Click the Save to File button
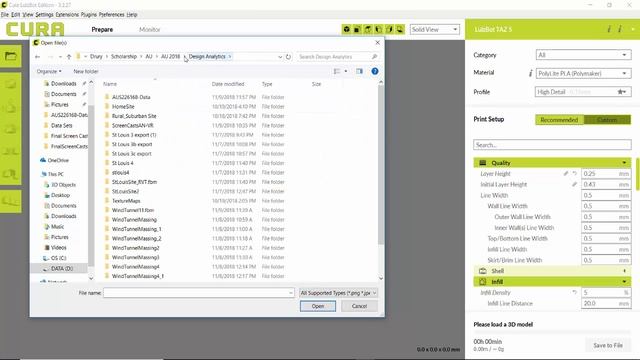The height and width of the screenshot is (360, 640). click(x=608, y=345)
